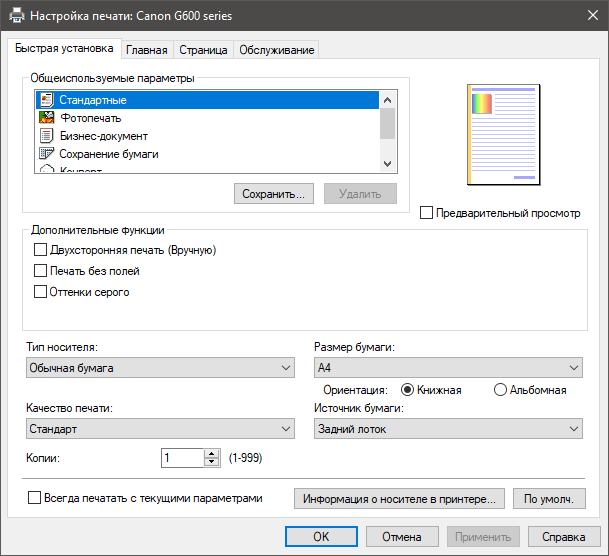Screen dimensions: 609x556
Task: Decrease copies with the down spinner arrow
Action: pos(212,462)
